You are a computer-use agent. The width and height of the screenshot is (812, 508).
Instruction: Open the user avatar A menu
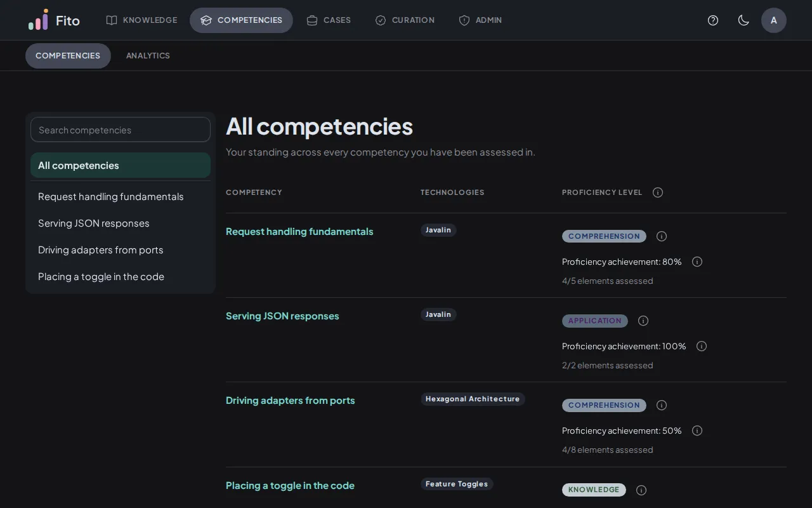(x=774, y=20)
